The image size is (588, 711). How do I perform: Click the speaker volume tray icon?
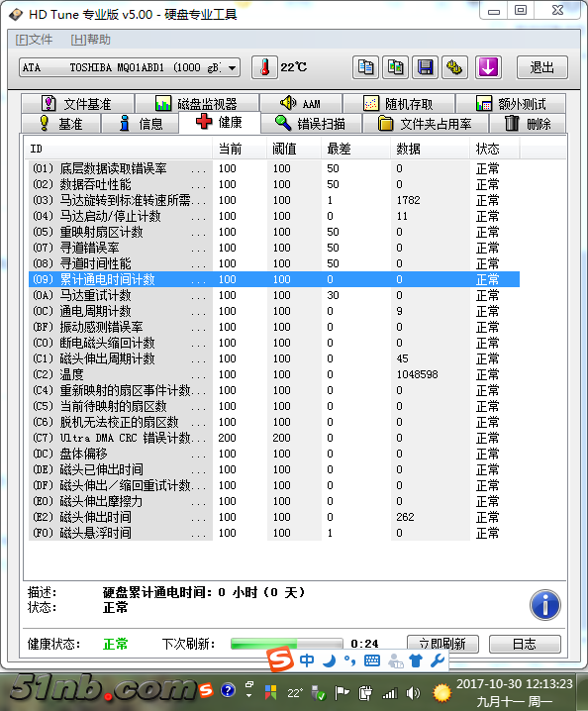413,693
